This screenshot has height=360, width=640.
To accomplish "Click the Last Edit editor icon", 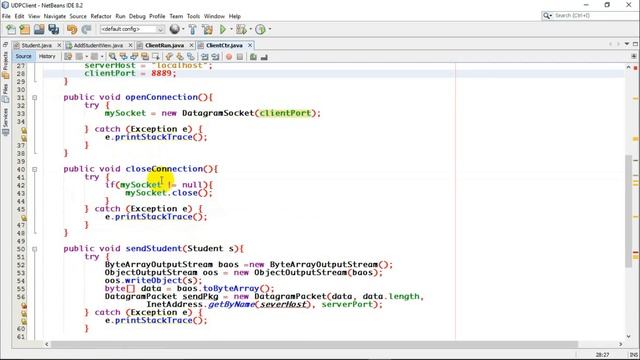I will [x=68, y=57].
